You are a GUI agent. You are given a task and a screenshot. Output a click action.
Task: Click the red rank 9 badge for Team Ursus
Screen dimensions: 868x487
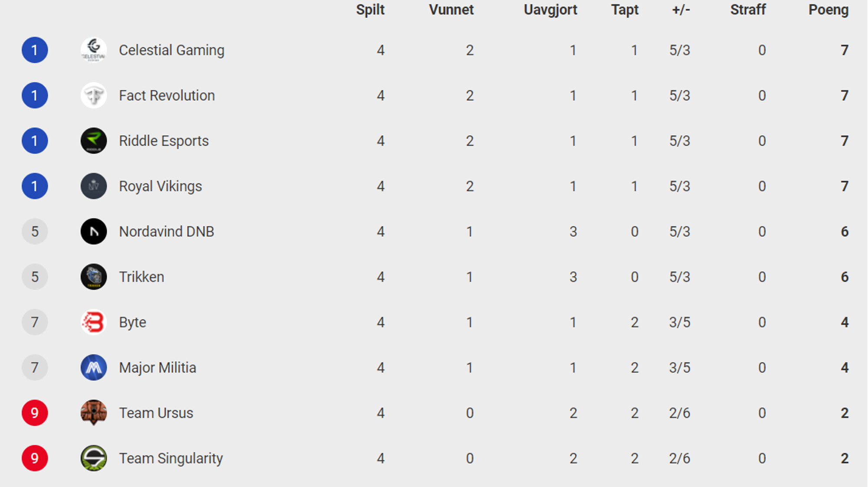point(35,413)
